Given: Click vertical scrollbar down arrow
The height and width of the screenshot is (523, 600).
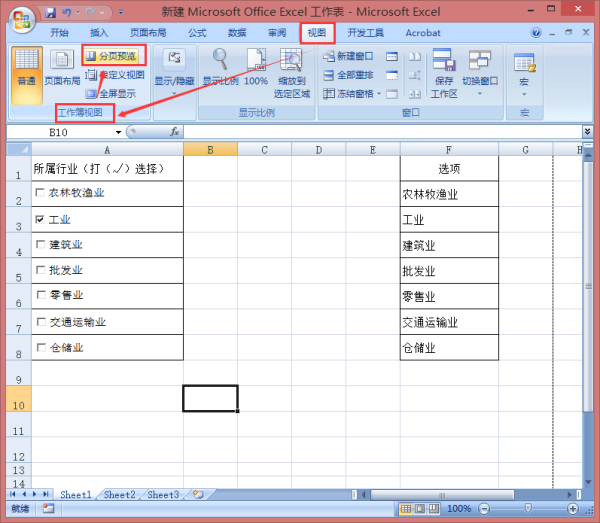Looking at the screenshot, I should click(588, 482).
